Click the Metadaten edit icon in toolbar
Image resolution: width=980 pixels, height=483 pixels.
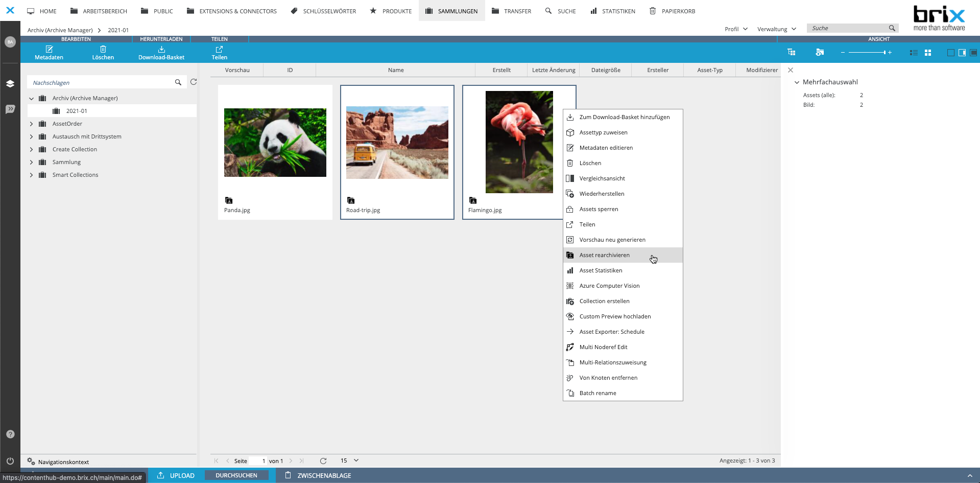pos(49,49)
